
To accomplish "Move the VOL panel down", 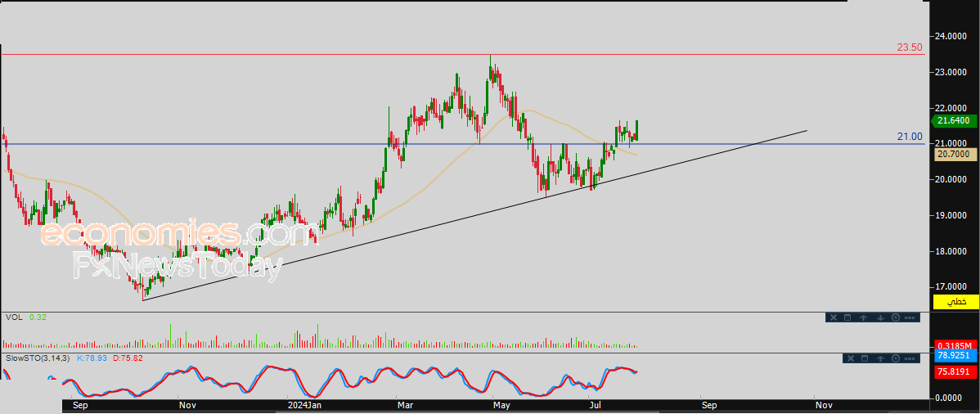I will 880,317.
